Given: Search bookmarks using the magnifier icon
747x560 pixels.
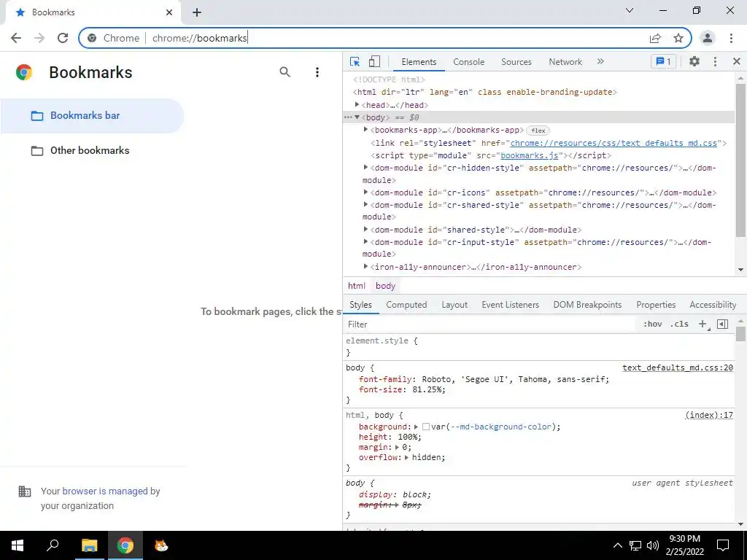Looking at the screenshot, I should click(x=285, y=72).
